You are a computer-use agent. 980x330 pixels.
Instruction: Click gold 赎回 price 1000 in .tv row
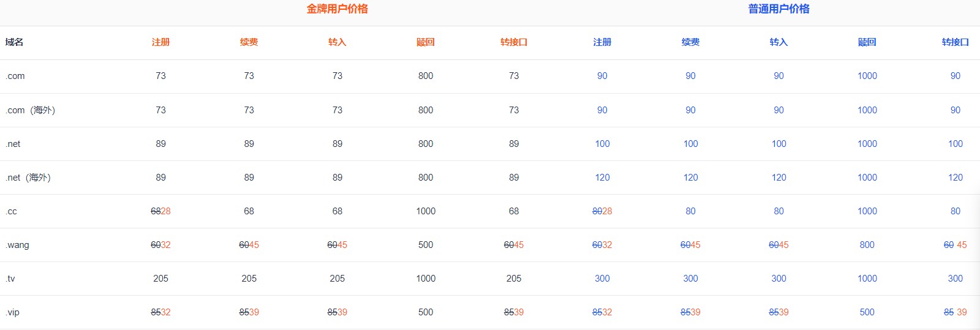[x=425, y=279]
